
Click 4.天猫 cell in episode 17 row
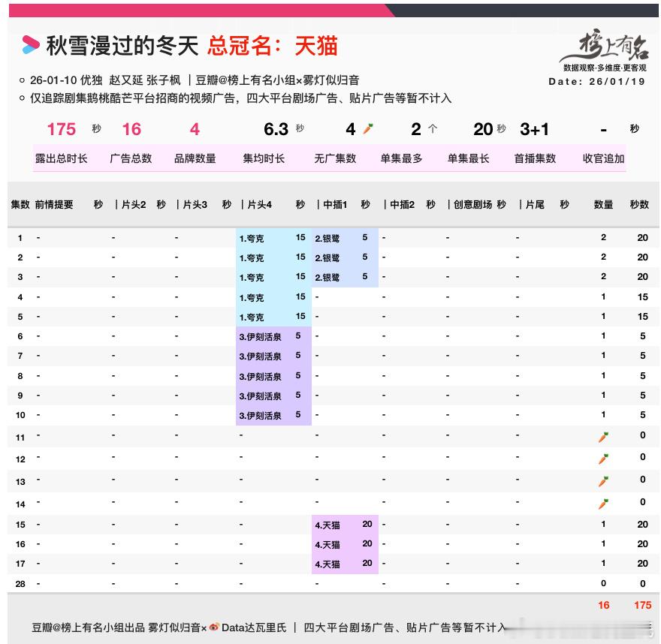click(327, 564)
